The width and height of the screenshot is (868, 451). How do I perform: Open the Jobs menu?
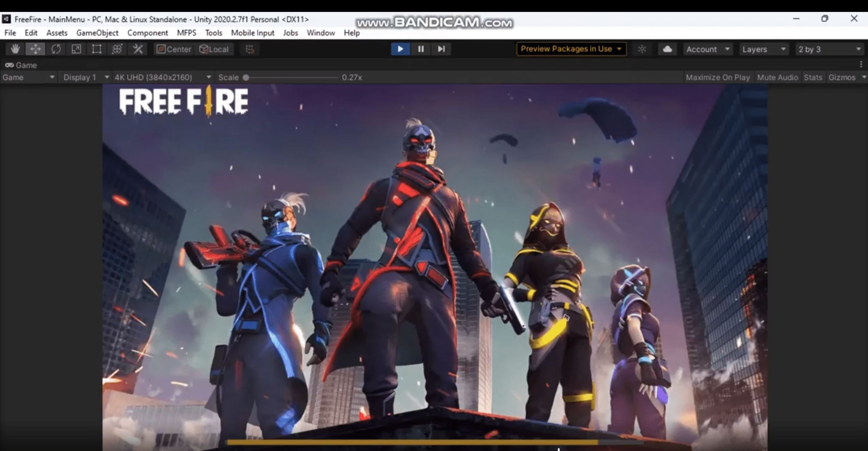(x=290, y=33)
